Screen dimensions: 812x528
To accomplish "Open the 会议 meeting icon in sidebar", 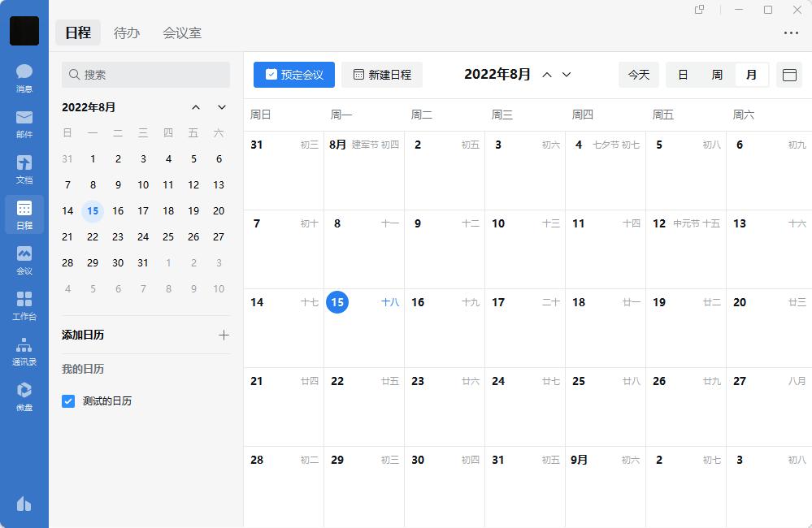I will [x=24, y=260].
